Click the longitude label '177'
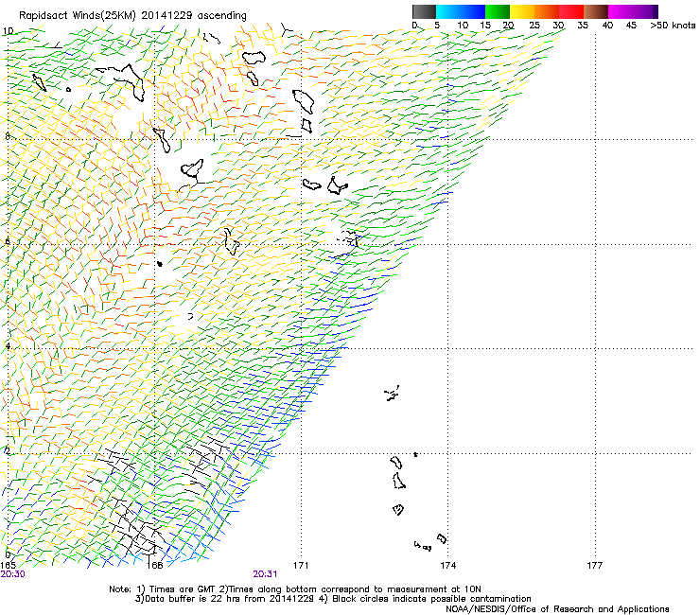 tap(595, 566)
